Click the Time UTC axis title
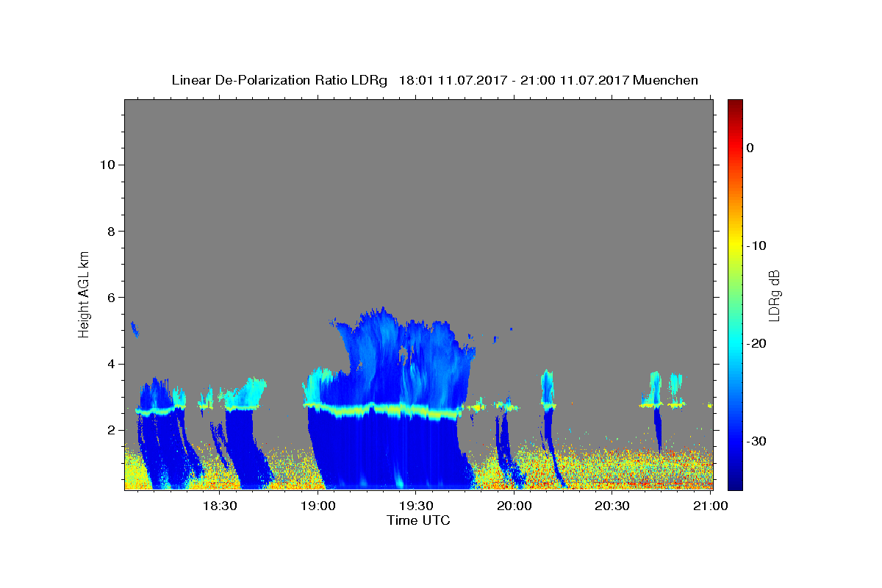 [x=418, y=520]
